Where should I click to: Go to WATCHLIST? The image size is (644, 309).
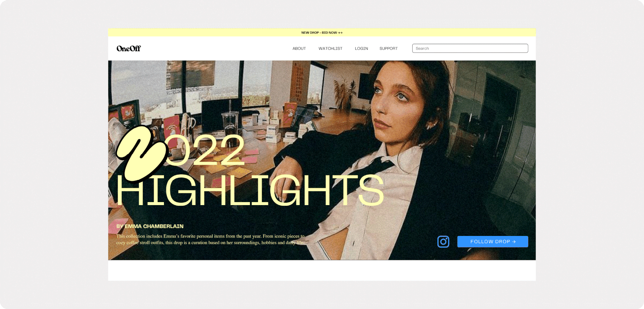click(330, 49)
